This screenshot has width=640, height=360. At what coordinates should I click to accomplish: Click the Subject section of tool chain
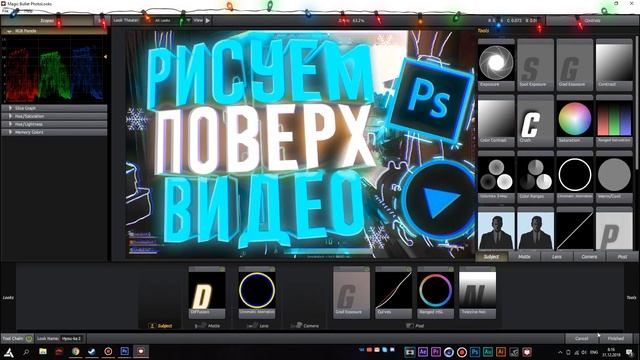(160, 326)
